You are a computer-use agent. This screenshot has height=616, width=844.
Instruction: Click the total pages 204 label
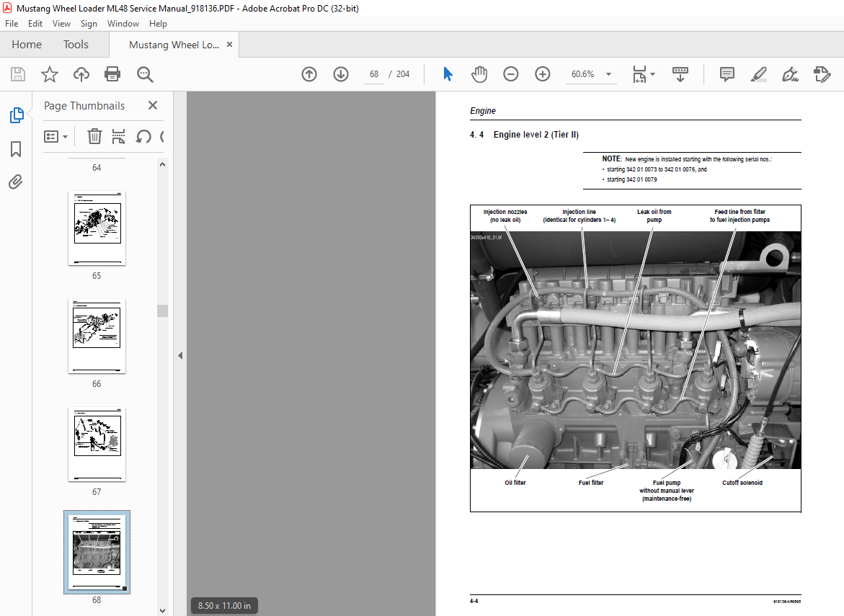(403, 74)
